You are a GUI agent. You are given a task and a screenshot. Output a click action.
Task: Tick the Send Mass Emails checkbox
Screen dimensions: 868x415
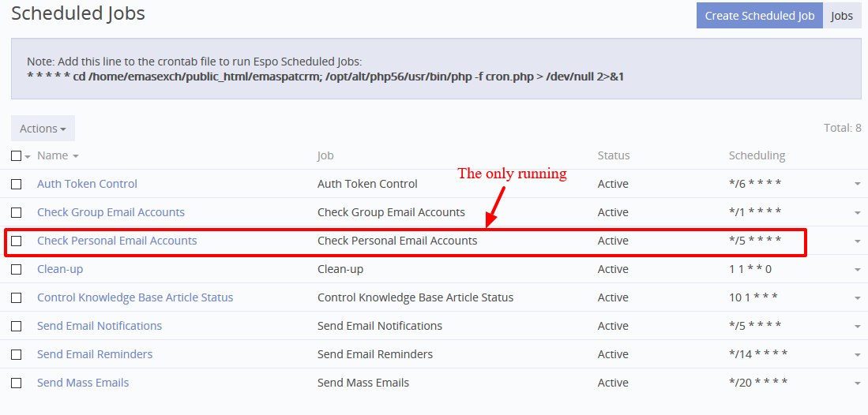[x=17, y=383]
